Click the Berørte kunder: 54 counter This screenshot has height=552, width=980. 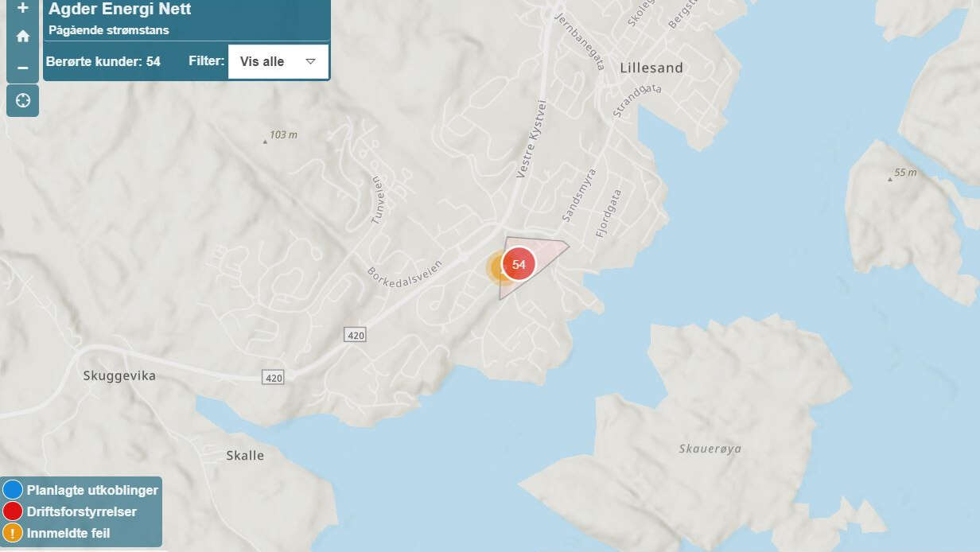(103, 61)
